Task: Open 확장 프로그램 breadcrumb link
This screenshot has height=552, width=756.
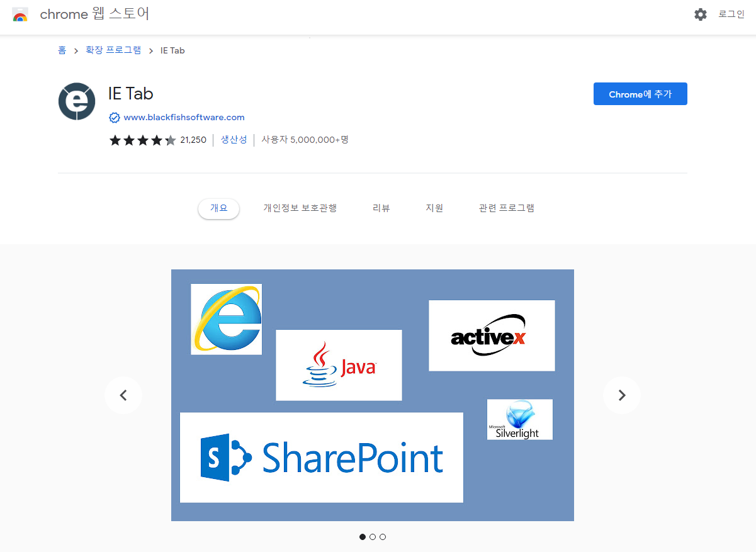Action: click(x=113, y=50)
